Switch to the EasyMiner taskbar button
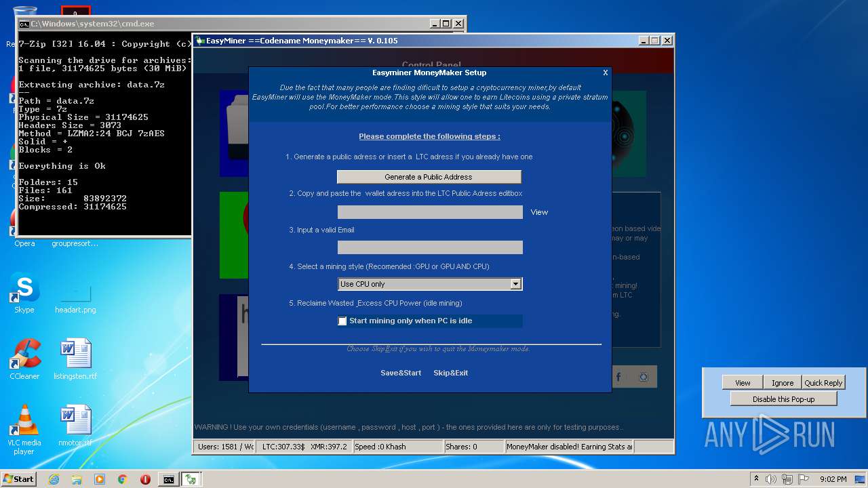Viewport: 868px width, 488px height. point(191,479)
